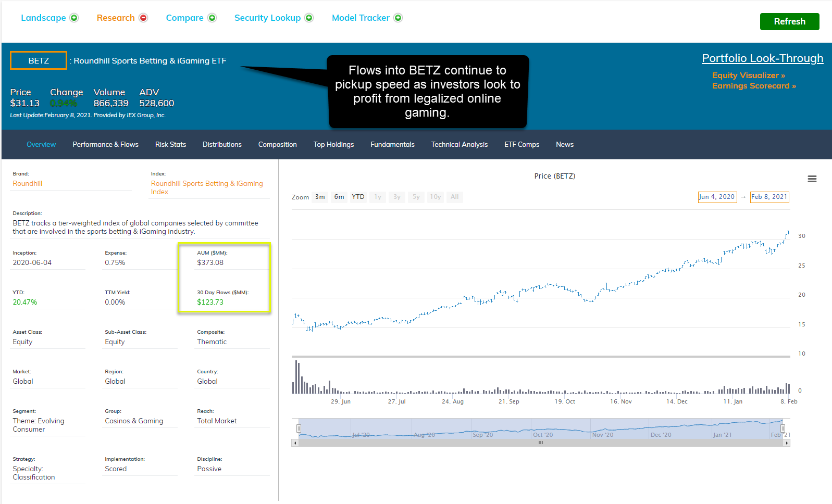Switch to Performance & Flows tab
The width and height of the screenshot is (832, 504).
(105, 145)
